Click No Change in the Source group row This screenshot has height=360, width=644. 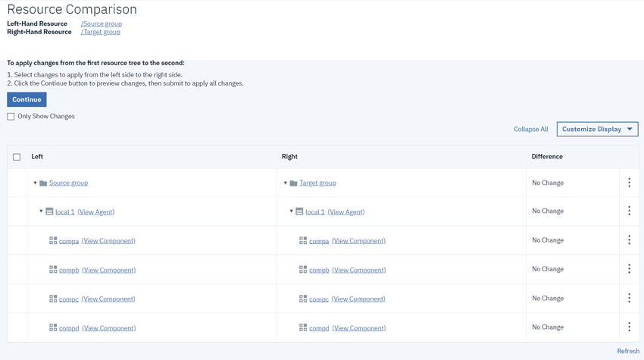(548, 183)
